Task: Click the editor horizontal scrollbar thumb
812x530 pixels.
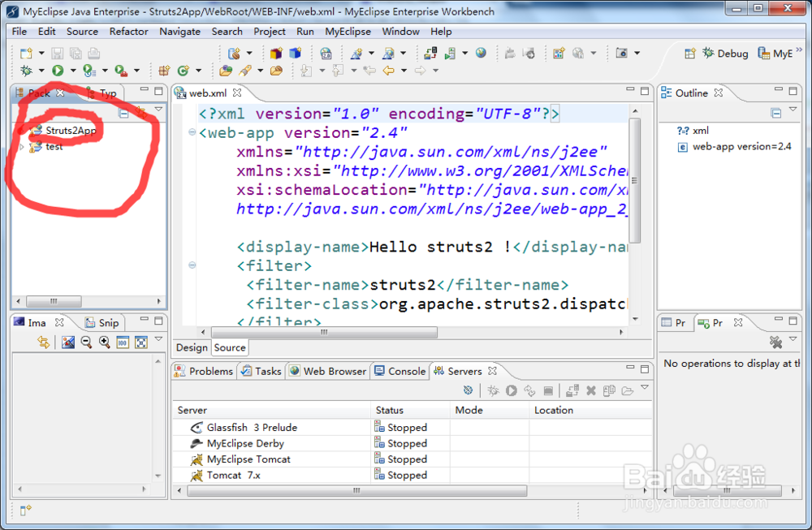Action: [x=324, y=332]
